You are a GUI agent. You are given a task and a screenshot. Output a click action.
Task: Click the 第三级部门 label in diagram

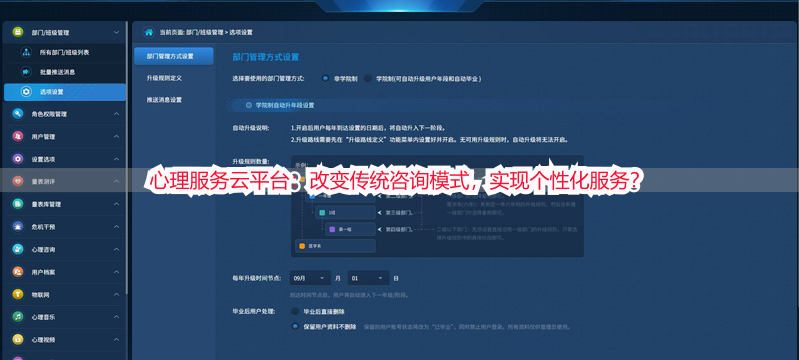click(x=399, y=213)
